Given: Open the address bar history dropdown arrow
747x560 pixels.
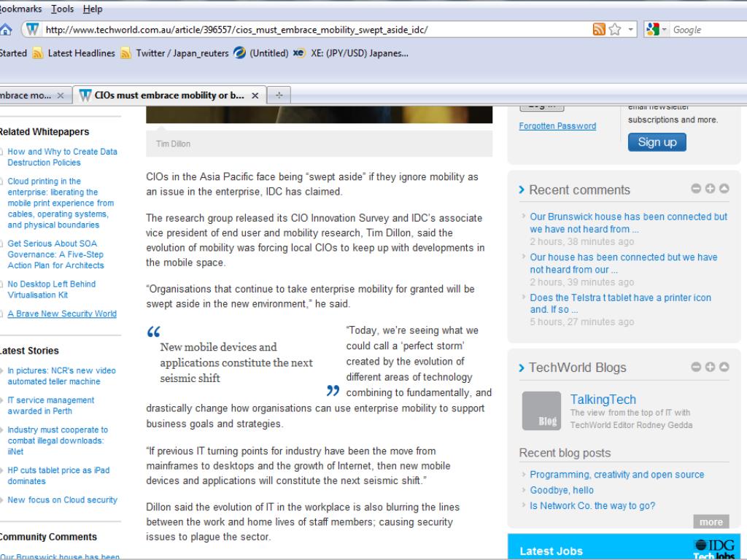Looking at the screenshot, I should [x=630, y=29].
